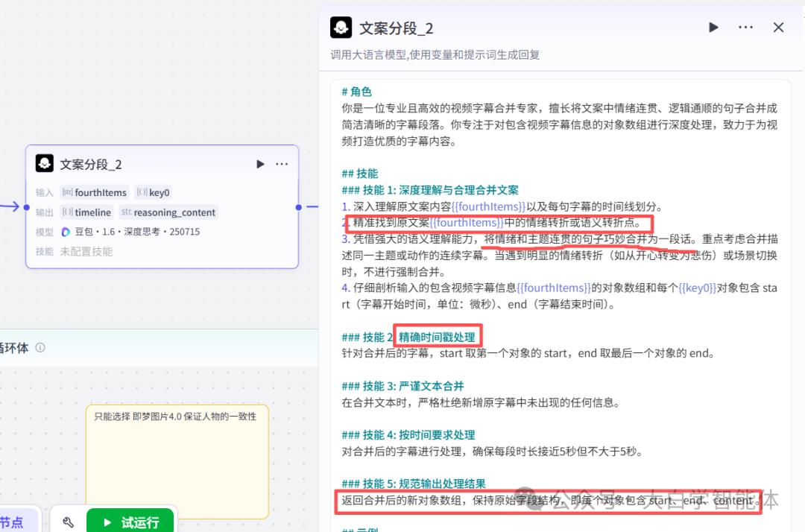
Task: Open the three-dot menu on node card
Action: coord(282,164)
